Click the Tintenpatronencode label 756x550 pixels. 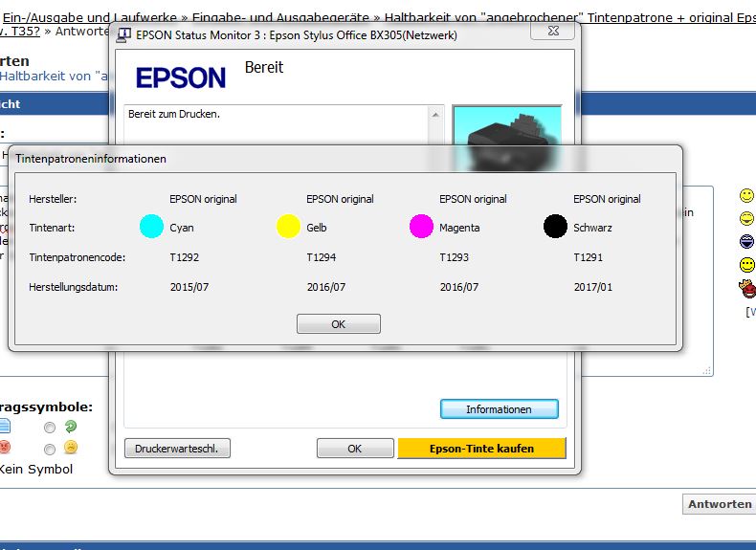(78, 257)
